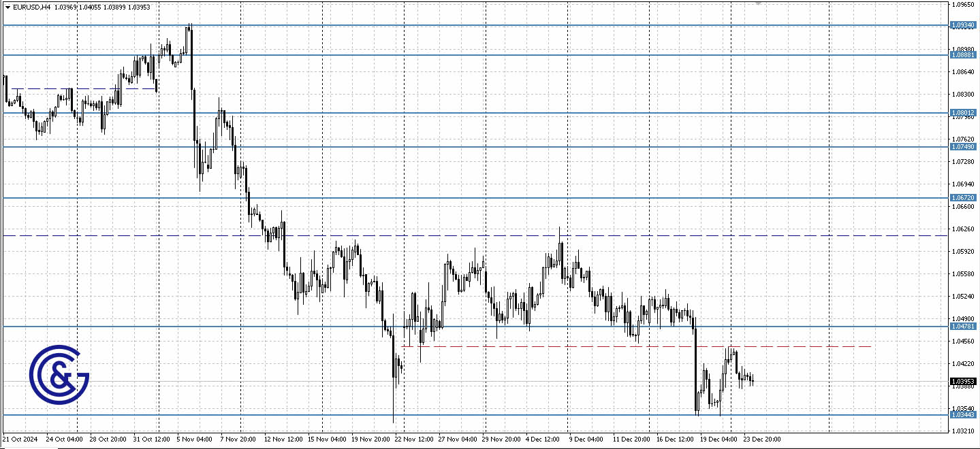980x449 pixels.
Task: Click the black current price tag 1.03953
Action: point(962,382)
